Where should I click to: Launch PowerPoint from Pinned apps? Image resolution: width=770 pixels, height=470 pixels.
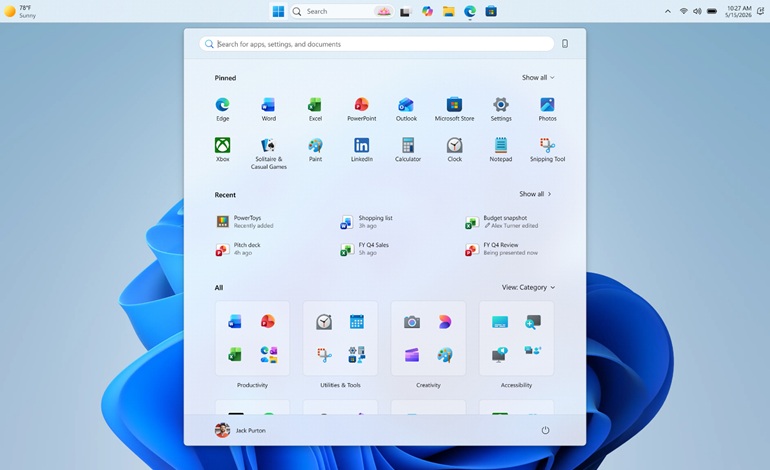361,109
